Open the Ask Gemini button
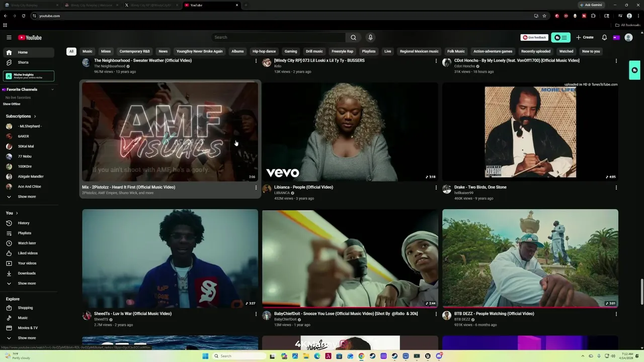This screenshot has width=644, height=362. click(591, 5)
